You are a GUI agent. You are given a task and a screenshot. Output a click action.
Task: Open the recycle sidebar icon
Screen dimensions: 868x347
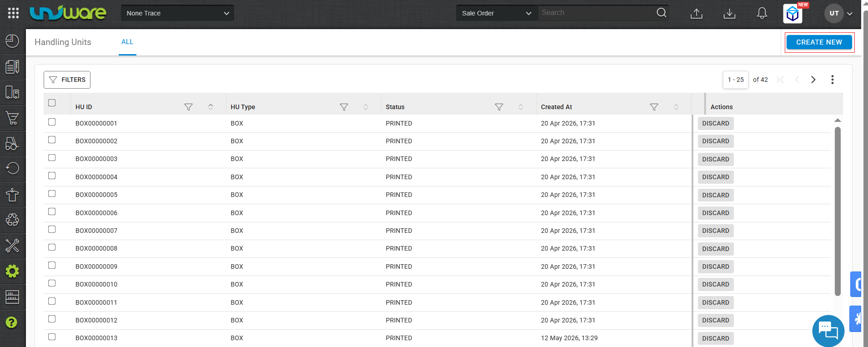(x=12, y=220)
